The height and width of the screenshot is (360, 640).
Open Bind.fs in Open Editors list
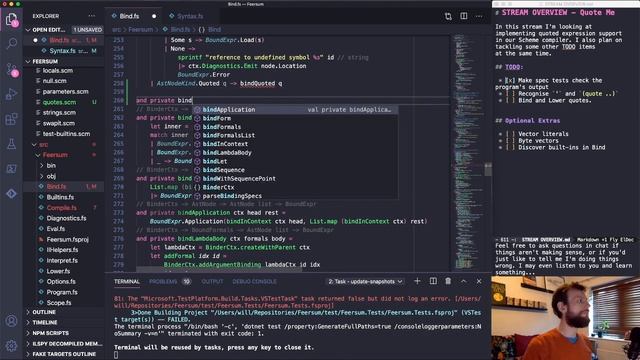(64, 40)
